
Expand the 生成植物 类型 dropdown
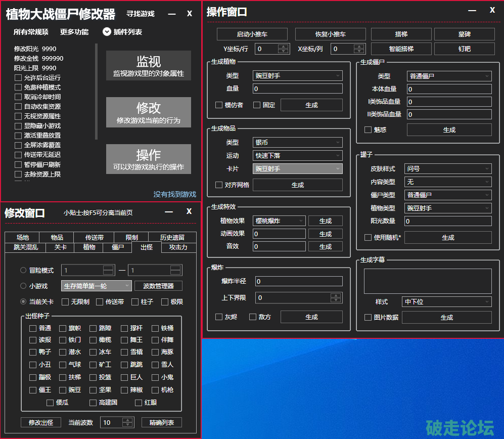pos(297,76)
